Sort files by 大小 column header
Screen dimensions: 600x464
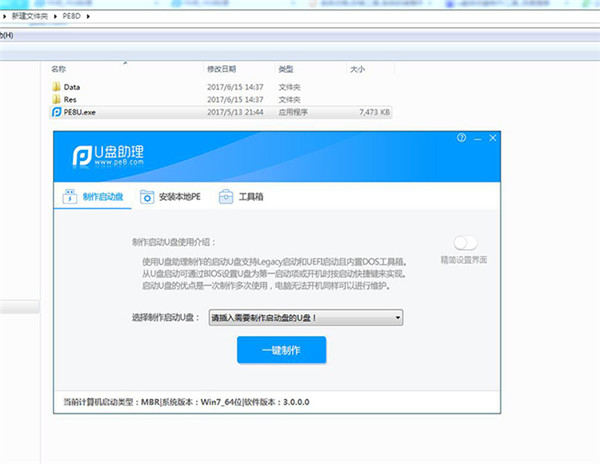pos(357,69)
